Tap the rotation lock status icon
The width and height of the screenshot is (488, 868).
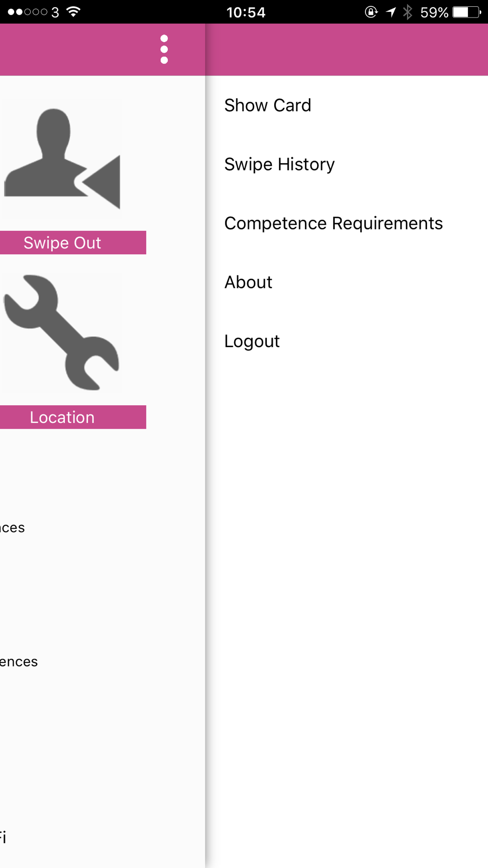371,12
